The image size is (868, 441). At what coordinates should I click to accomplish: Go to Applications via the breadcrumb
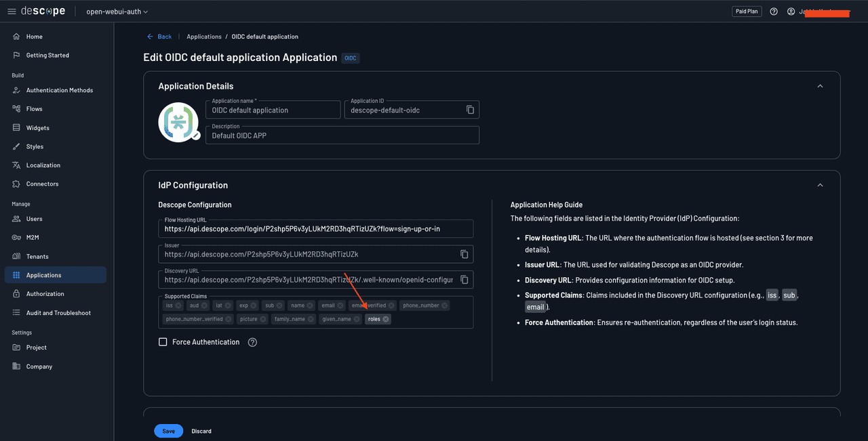tap(203, 37)
